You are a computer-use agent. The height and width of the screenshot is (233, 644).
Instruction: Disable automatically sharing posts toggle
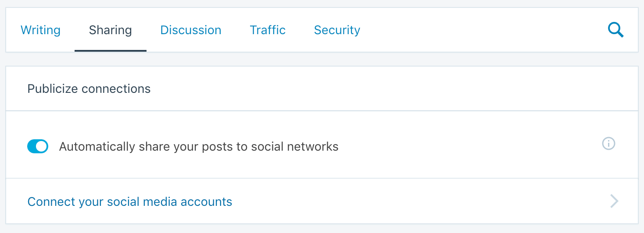click(38, 147)
